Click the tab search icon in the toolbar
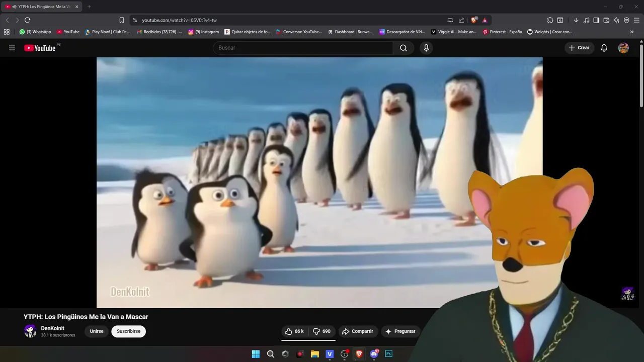Viewport: 644px width, 362px height. coord(560,20)
